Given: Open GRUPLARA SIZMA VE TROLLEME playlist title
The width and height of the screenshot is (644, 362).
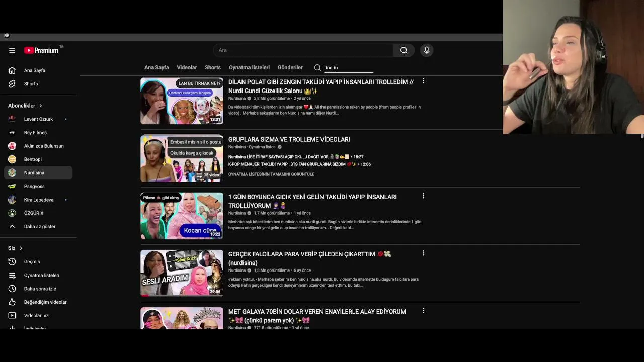Looking at the screenshot, I should pyautogui.click(x=289, y=139).
